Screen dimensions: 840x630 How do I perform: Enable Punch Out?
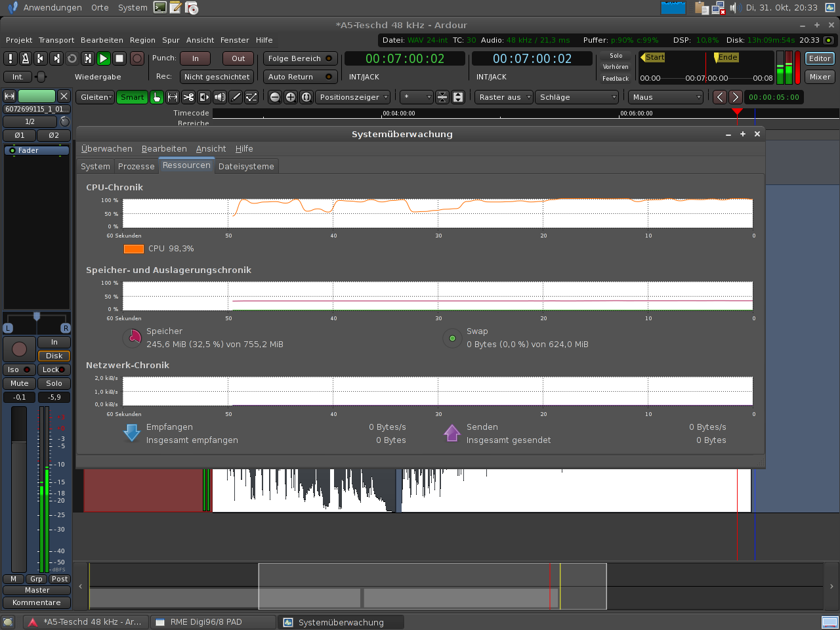[238, 58]
